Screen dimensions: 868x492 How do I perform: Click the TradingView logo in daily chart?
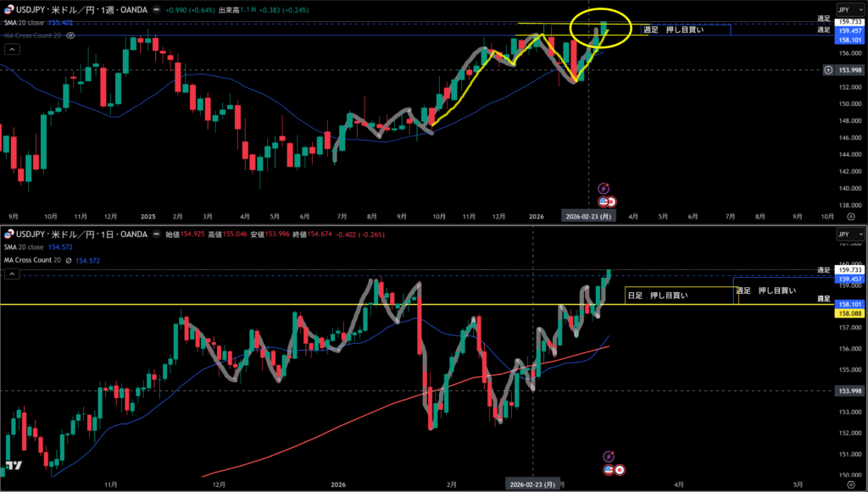point(13,465)
